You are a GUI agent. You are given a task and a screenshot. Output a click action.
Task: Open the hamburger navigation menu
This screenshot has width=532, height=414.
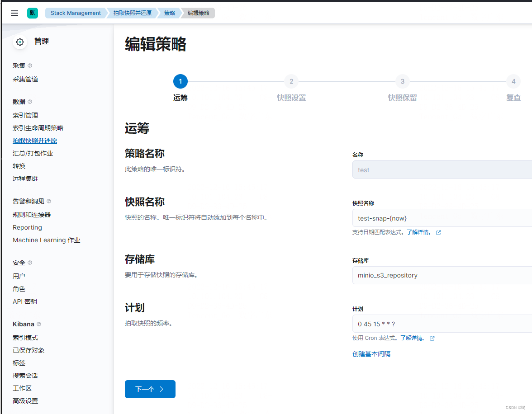14,13
